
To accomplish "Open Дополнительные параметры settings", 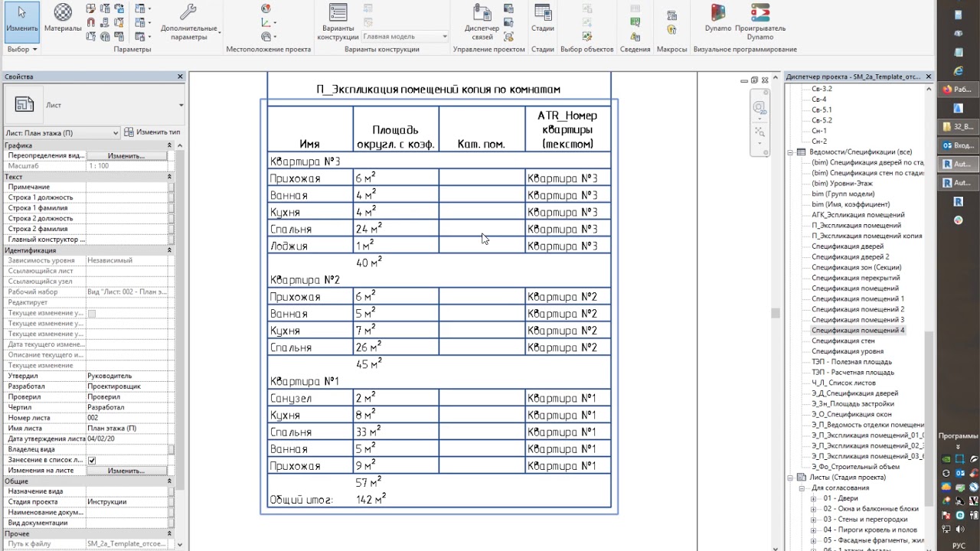I will pyautogui.click(x=188, y=22).
